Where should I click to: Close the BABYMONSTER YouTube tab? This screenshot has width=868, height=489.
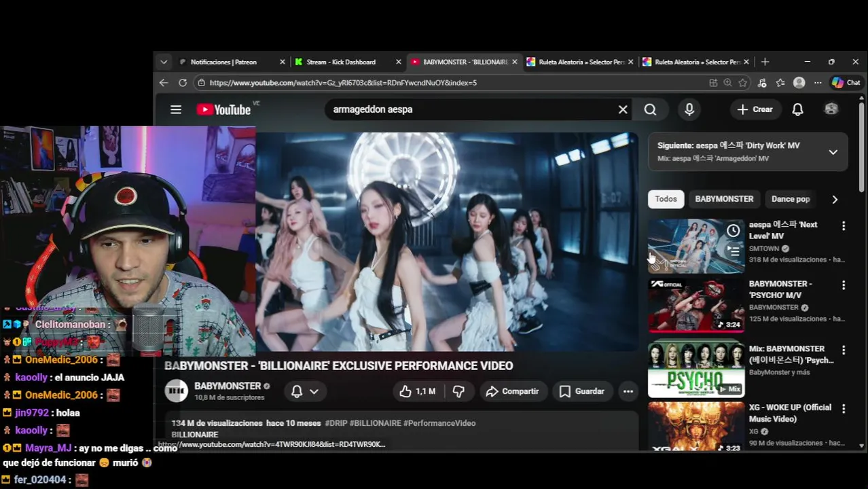click(515, 62)
